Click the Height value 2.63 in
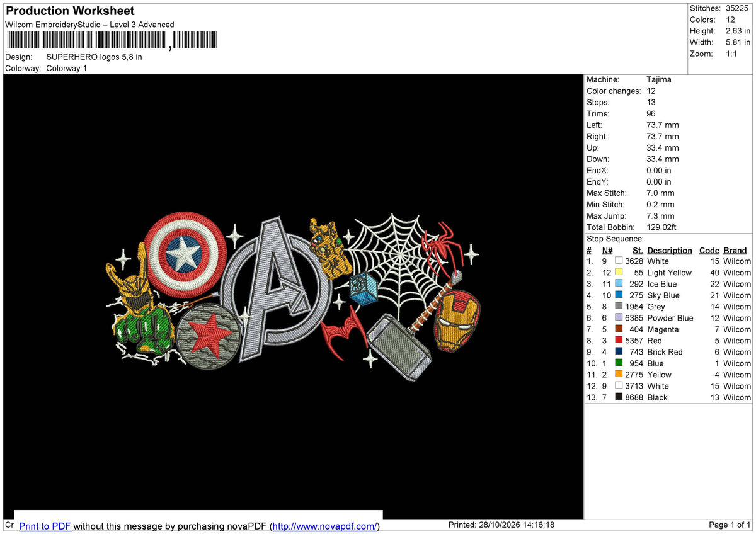Image resolution: width=756 pixels, height=534 pixels. 738,31
